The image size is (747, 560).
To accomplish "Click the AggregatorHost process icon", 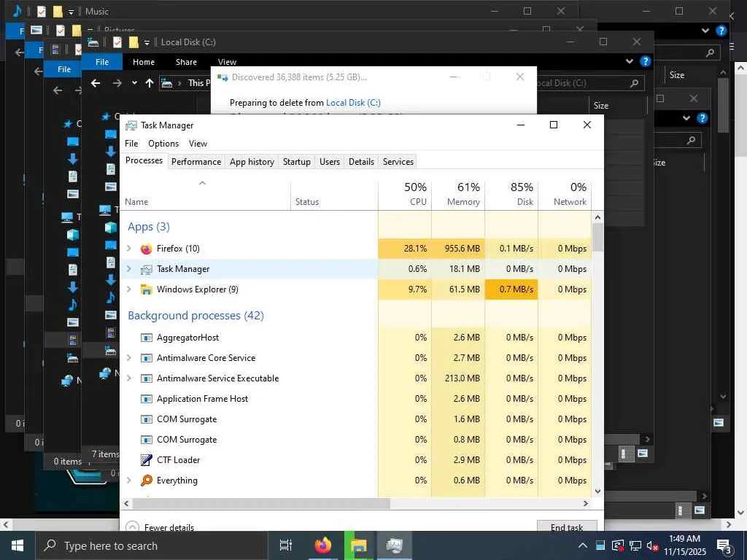I will pyautogui.click(x=146, y=338).
